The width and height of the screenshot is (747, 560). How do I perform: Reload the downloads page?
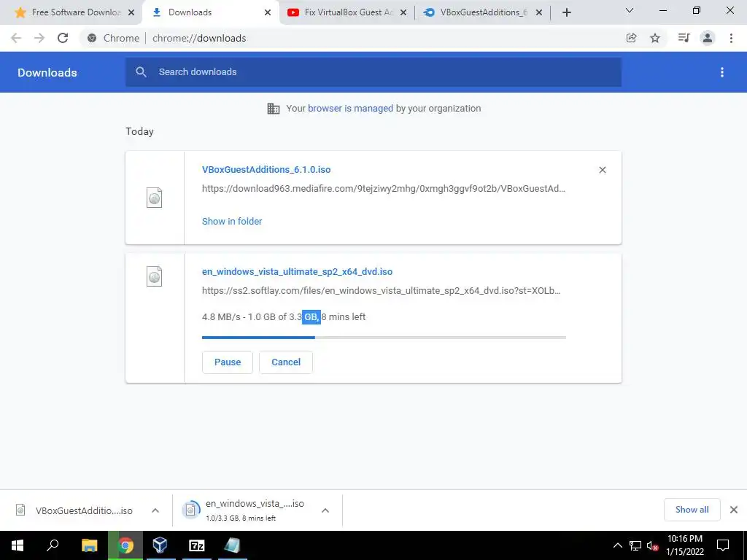(x=63, y=38)
